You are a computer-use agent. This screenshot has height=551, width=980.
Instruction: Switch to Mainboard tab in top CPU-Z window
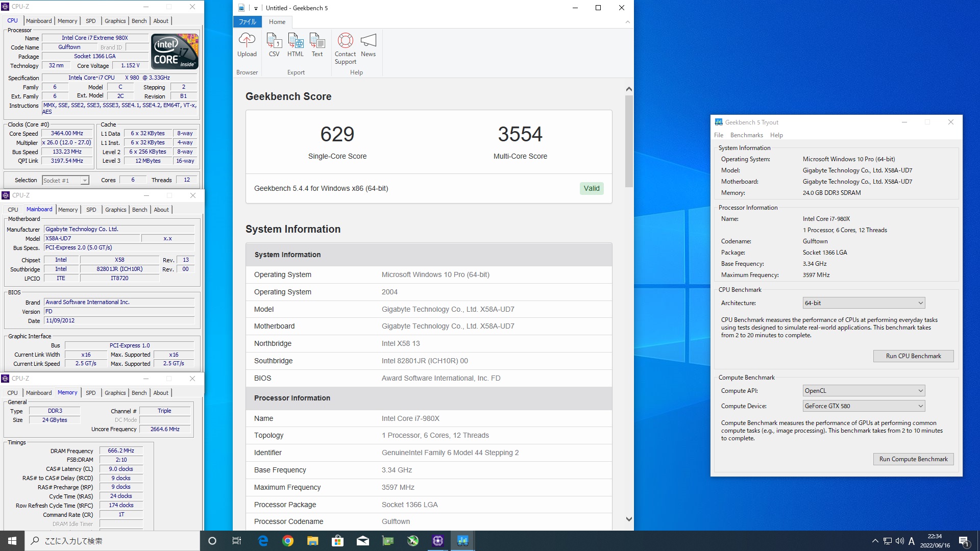click(x=39, y=21)
